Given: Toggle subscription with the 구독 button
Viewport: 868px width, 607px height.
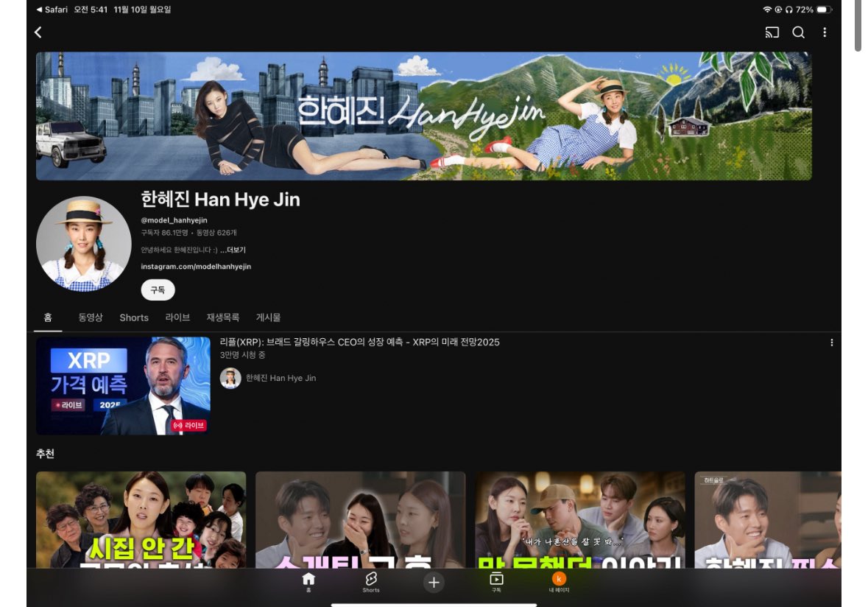Looking at the screenshot, I should (158, 290).
